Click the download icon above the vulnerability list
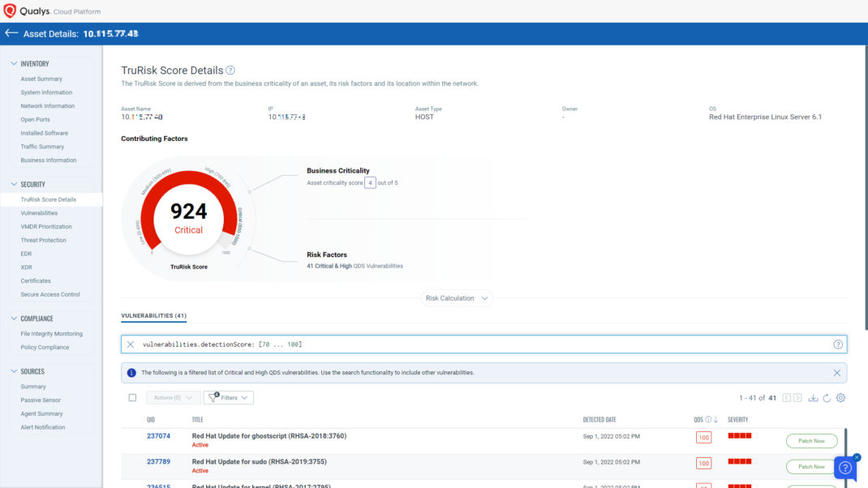868x488 pixels. tap(814, 397)
